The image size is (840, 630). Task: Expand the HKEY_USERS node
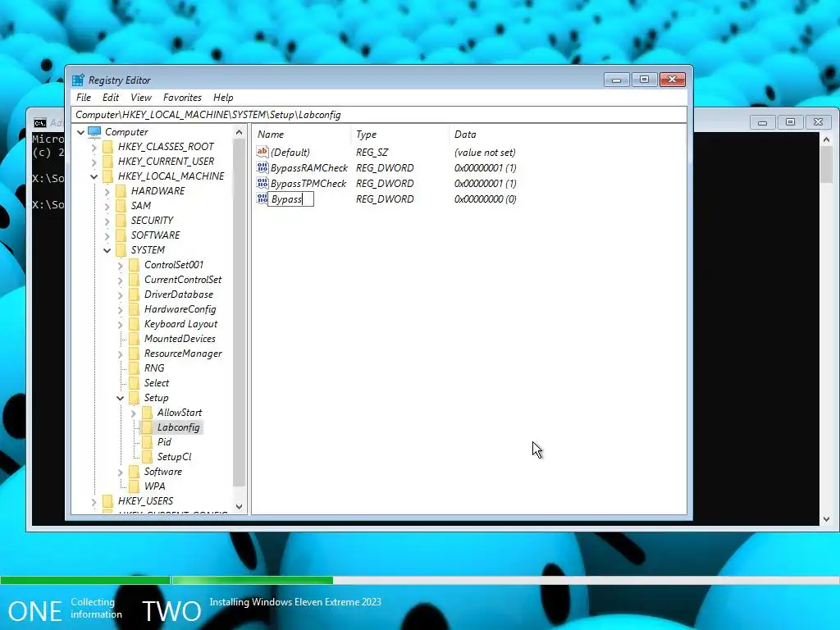[94, 501]
